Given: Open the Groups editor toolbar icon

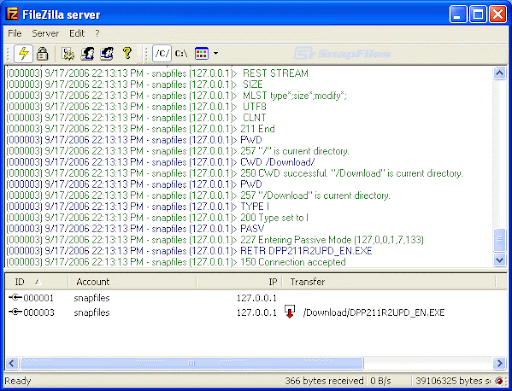Looking at the screenshot, I should click(107, 53).
